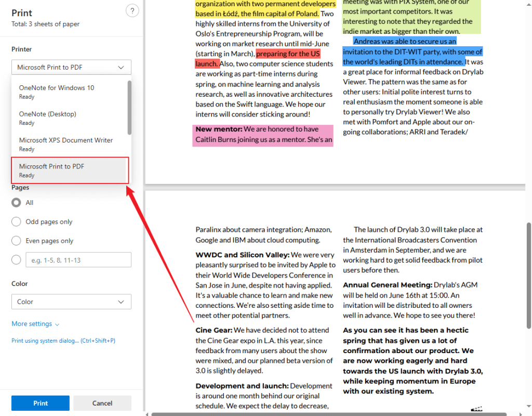
Task: Select Odd pages only
Action: tap(16, 222)
